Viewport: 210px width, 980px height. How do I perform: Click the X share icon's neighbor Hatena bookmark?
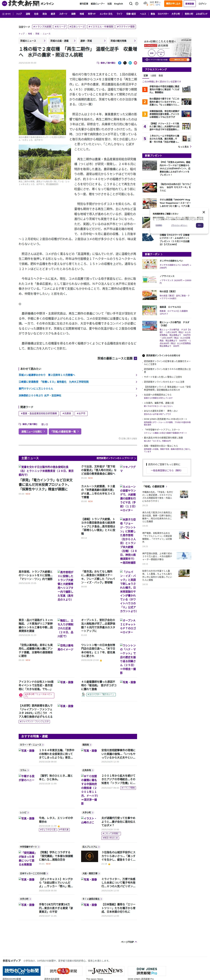[130, 63]
